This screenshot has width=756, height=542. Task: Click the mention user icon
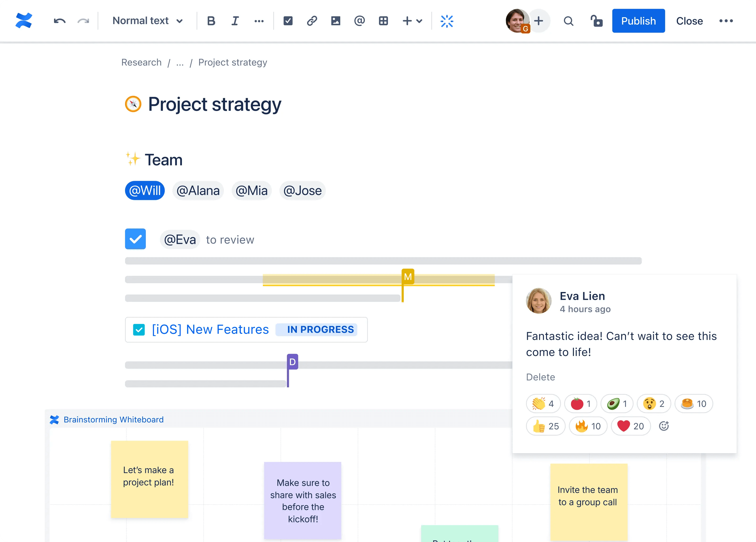pos(359,21)
